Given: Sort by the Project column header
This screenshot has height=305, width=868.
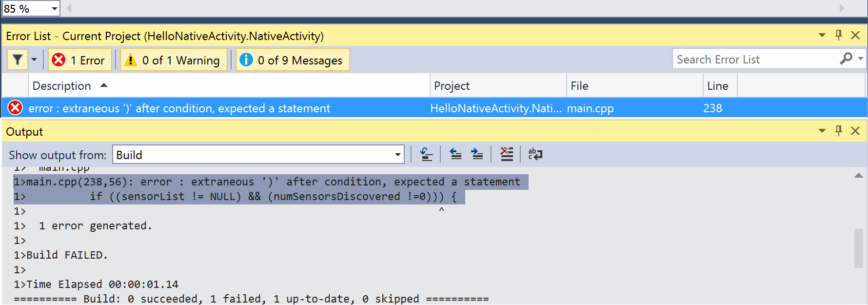Looking at the screenshot, I should pos(452,86).
